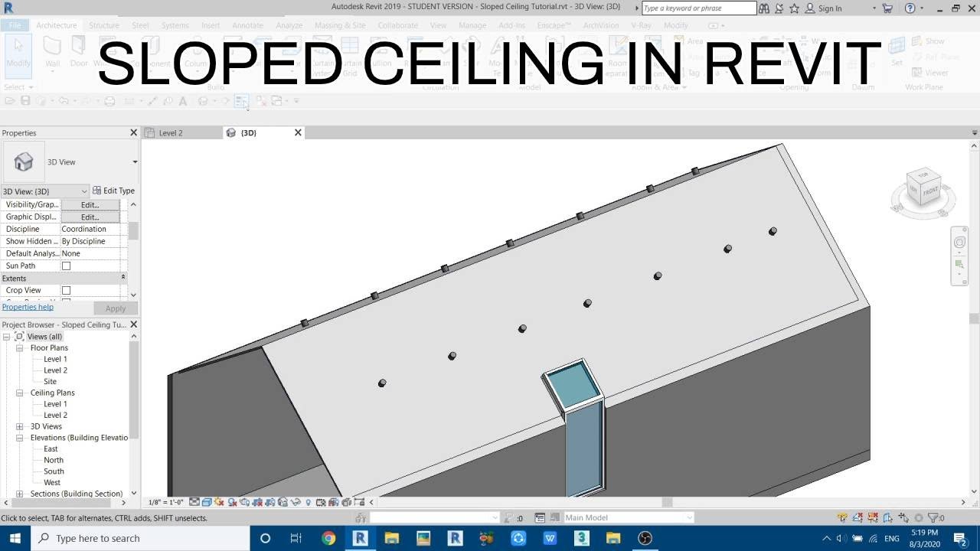Close the {3D} view tab
This screenshot has height=551, width=980.
(x=298, y=133)
